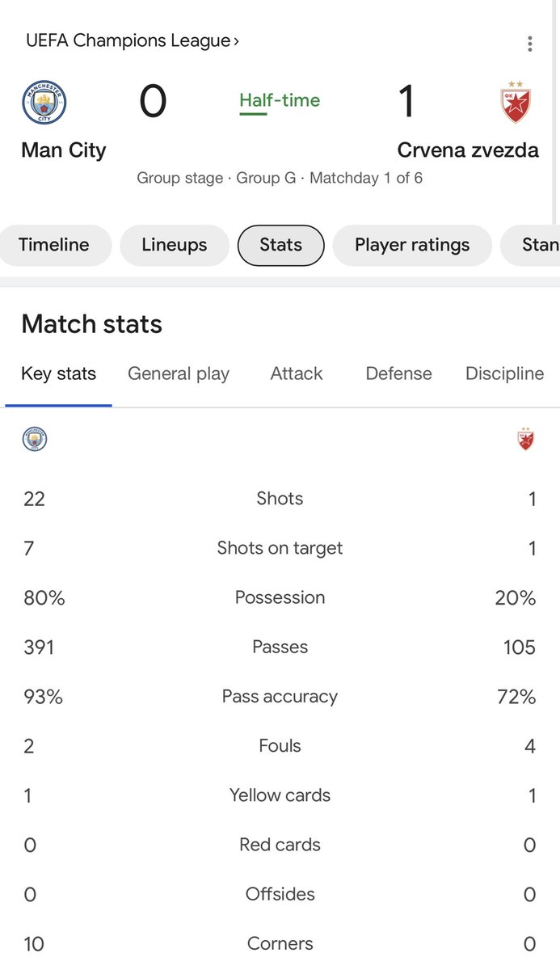This screenshot has width=560, height=970.
Task: Tap the Man City team name
Action: 64,150
